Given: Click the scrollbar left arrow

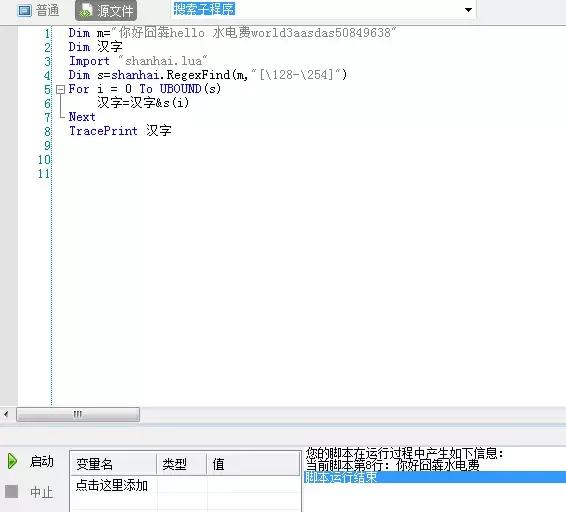Looking at the screenshot, I should tap(6, 414).
